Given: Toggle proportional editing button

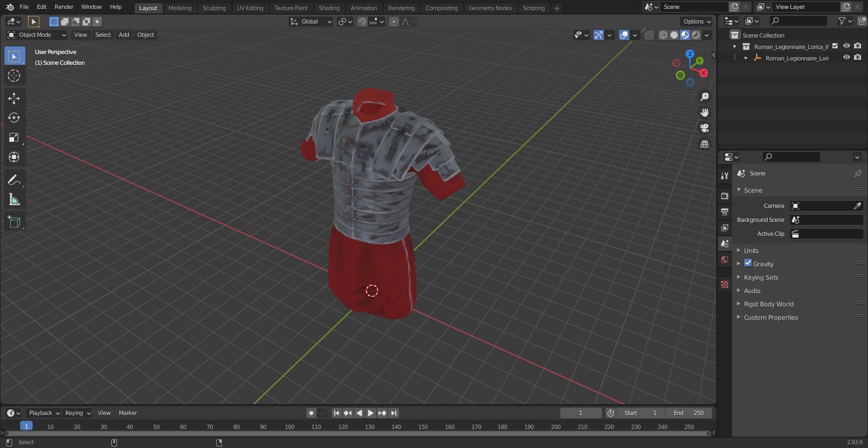Looking at the screenshot, I should pos(394,22).
